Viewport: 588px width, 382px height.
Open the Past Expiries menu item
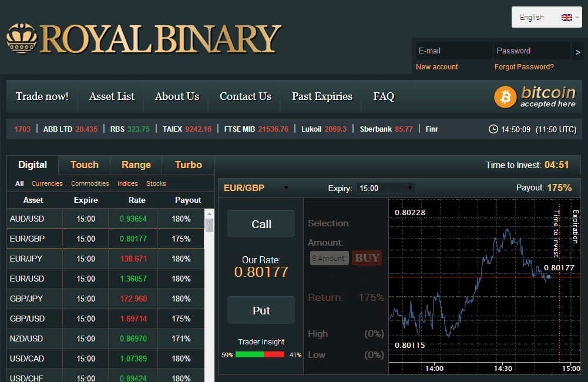322,96
